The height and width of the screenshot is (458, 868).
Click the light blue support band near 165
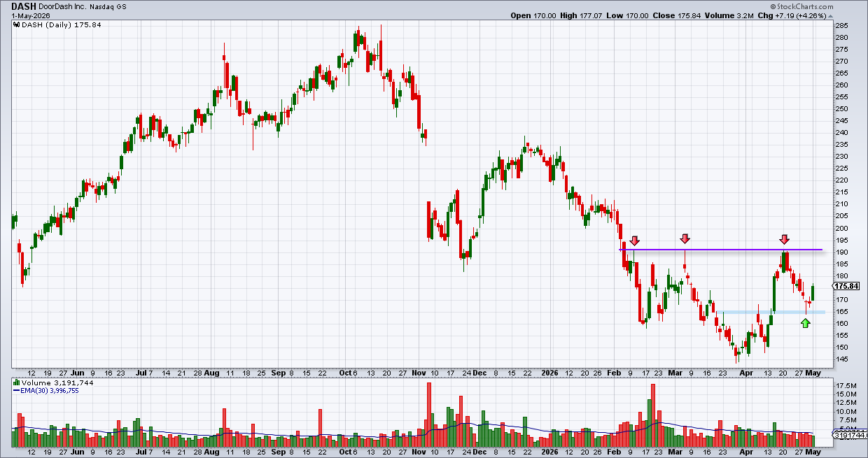coord(770,312)
